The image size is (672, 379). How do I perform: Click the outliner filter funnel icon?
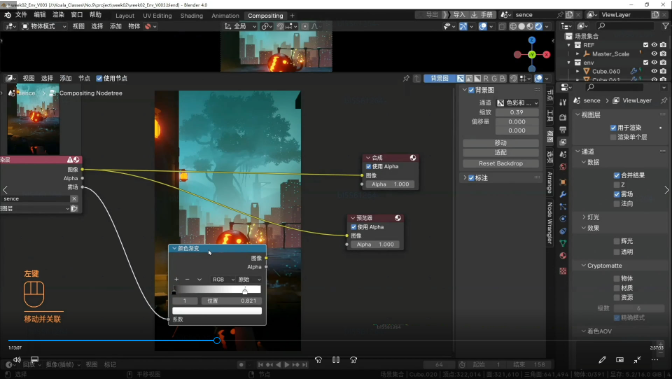666,26
